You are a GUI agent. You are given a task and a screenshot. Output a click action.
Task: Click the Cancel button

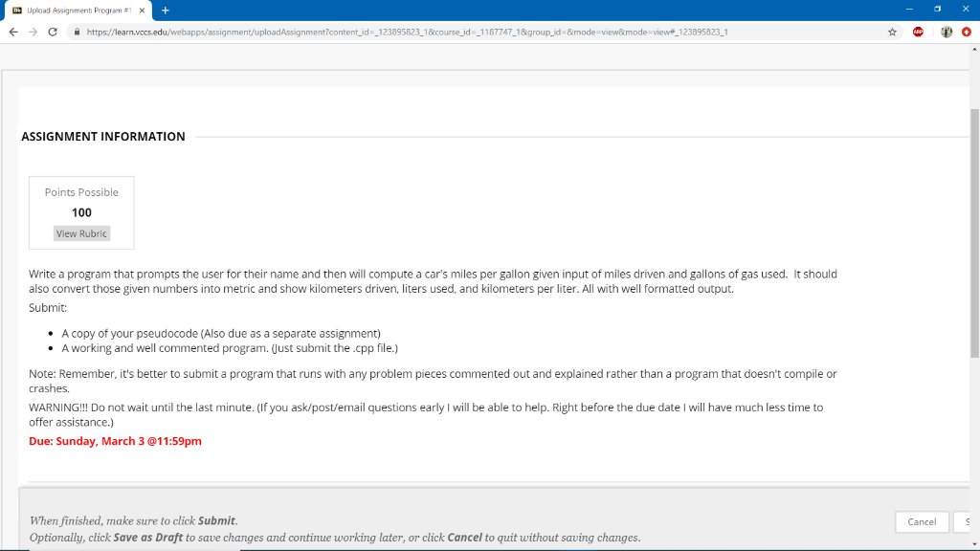[922, 521]
